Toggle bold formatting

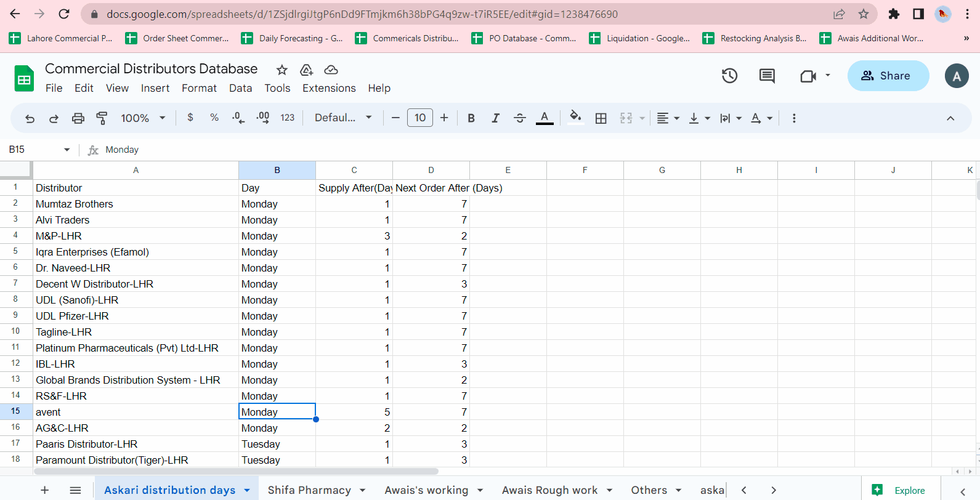[x=471, y=118]
